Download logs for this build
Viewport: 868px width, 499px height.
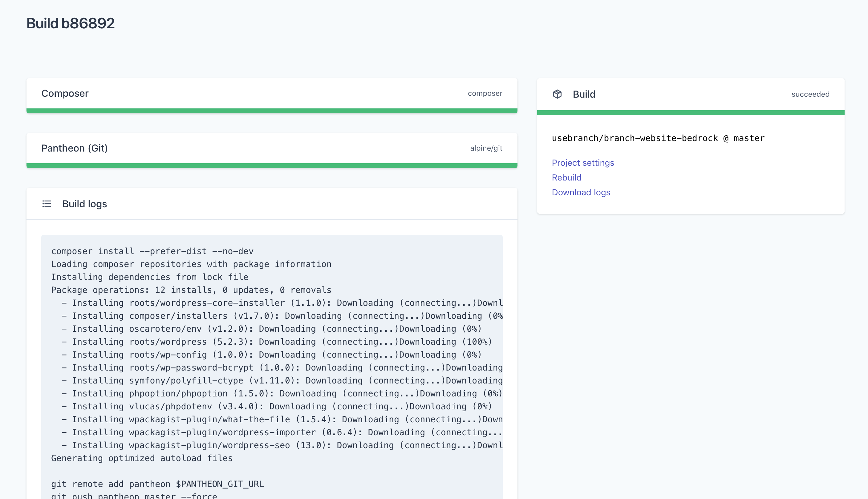coord(581,192)
